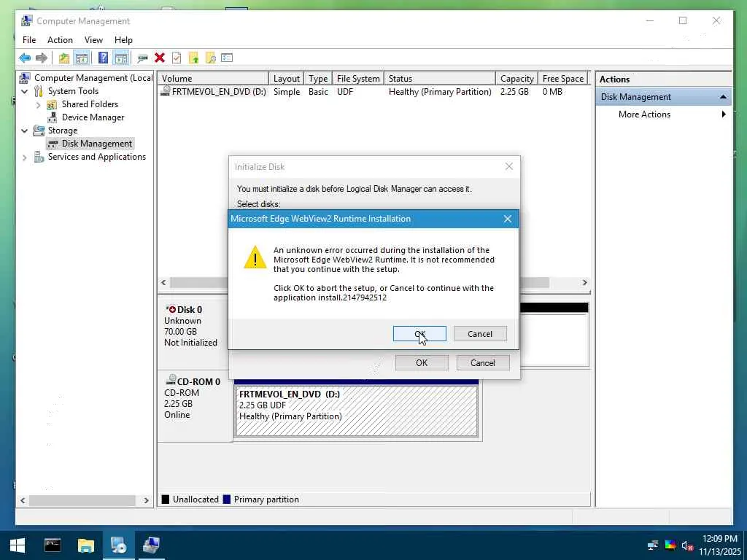Click the Disk 0 not-initialized red icon
This screenshot has width=747, height=560.
pos(172,309)
